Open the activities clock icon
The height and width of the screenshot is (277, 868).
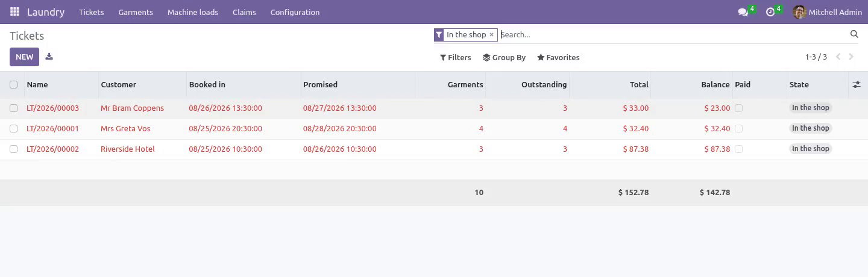tap(770, 12)
